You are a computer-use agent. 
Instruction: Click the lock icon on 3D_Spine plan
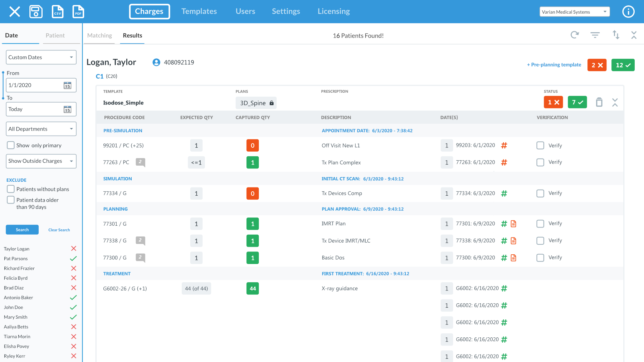[x=272, y=103]
